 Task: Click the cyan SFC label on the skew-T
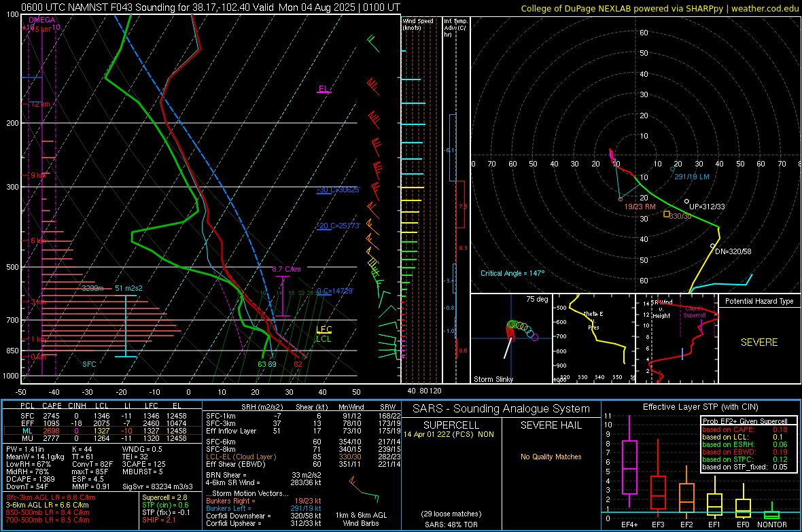[x=89, y=364]
